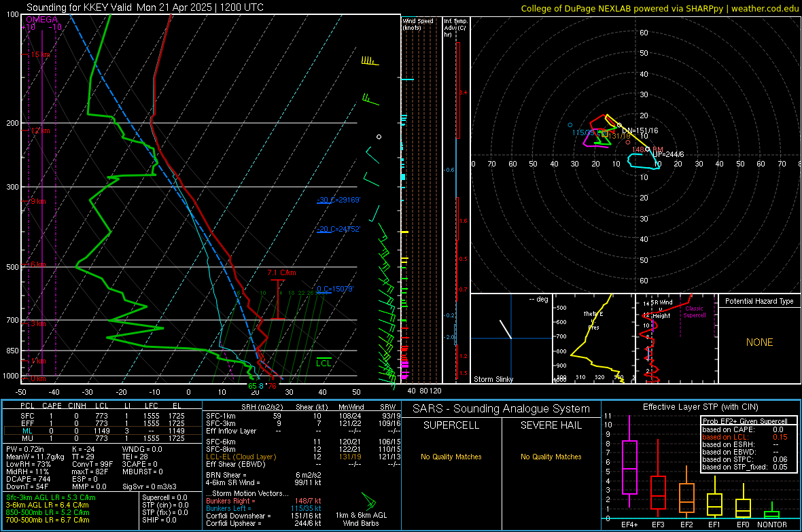Click the 'Corfidi Upshear = 244/6 kt' row
802x532 pixels.
264,523
